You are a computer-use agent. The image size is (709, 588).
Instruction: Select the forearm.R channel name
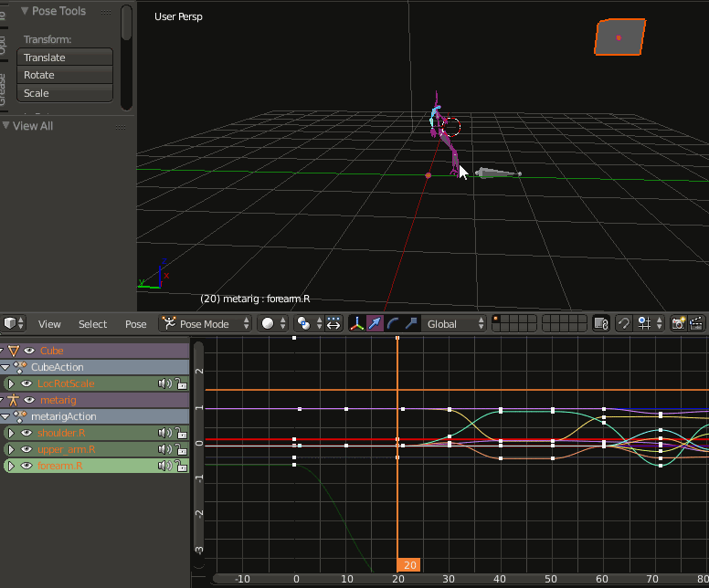coord(59,466)
